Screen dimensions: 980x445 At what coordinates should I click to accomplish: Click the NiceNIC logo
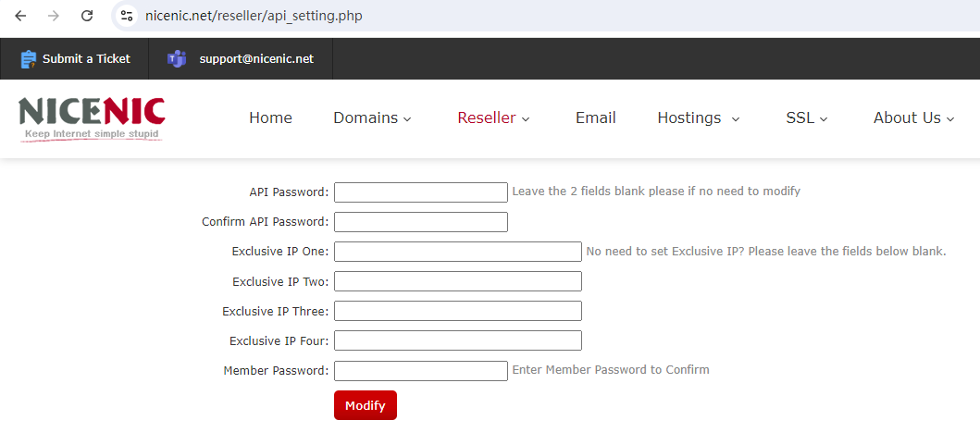93,118
